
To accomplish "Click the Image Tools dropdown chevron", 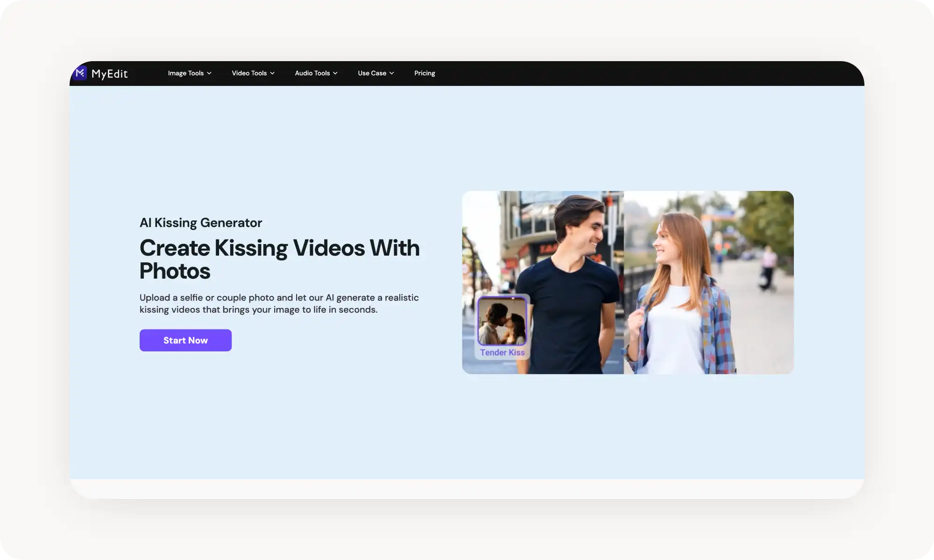I will tap(209, 73).
